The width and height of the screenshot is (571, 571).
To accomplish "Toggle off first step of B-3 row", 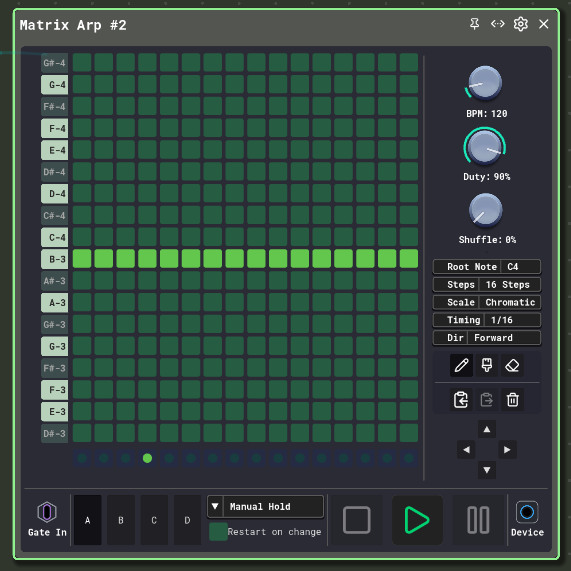I will tap(82, 259).
